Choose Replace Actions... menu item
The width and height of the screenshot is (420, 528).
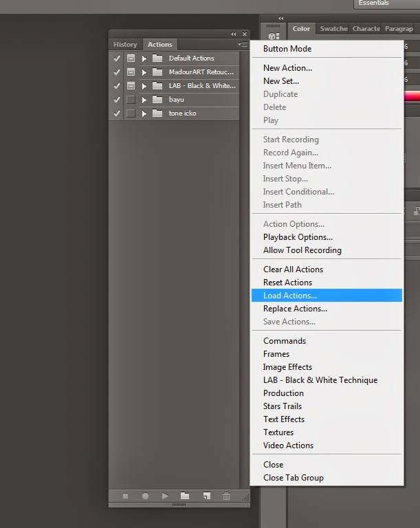[x=327, y=309]
